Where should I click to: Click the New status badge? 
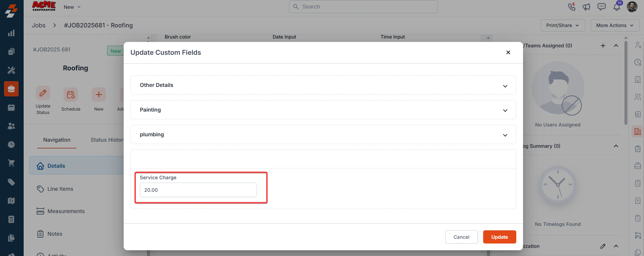click(116, 51)
